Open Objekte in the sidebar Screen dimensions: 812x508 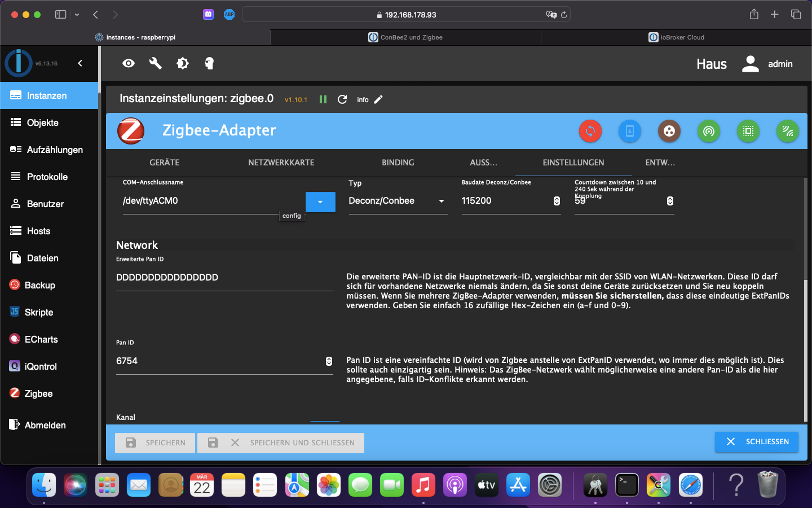(49, 122)
